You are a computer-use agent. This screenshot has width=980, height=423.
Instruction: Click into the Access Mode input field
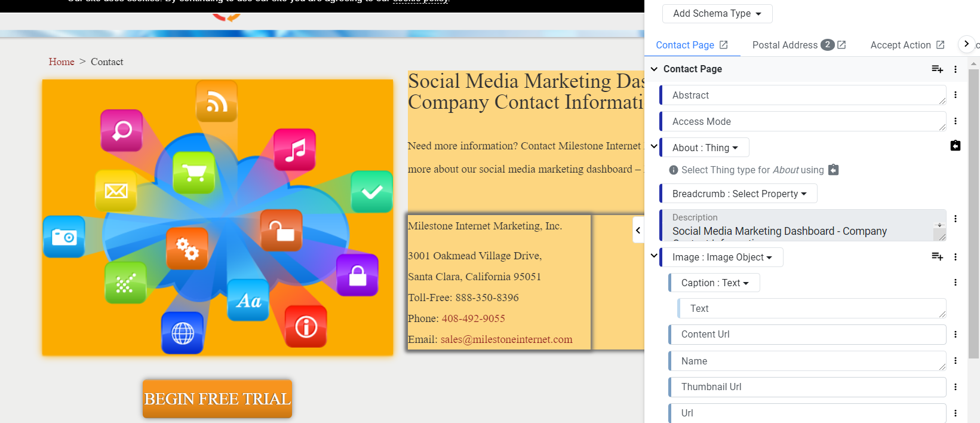tap(803, 121)
